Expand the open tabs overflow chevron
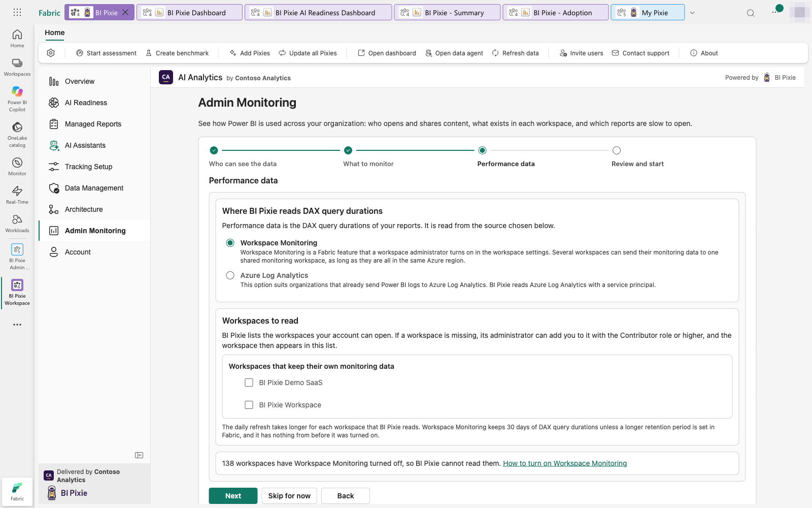This screenshot has height=508, width=812. [692, 13]
